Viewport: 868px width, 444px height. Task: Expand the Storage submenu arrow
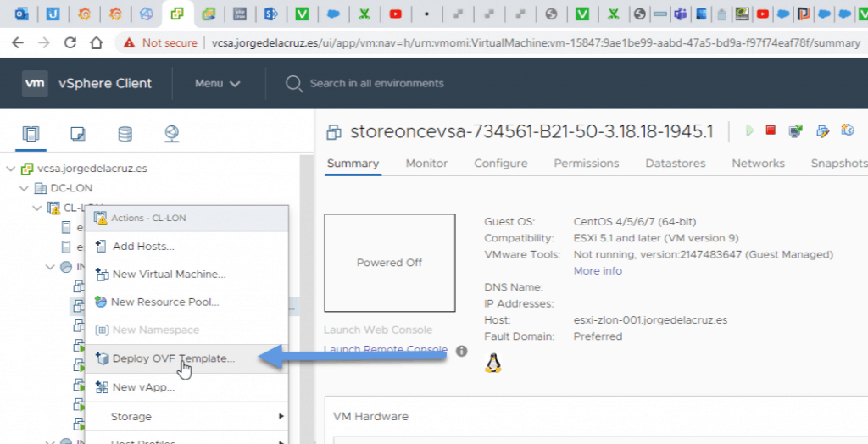point(281,416)
